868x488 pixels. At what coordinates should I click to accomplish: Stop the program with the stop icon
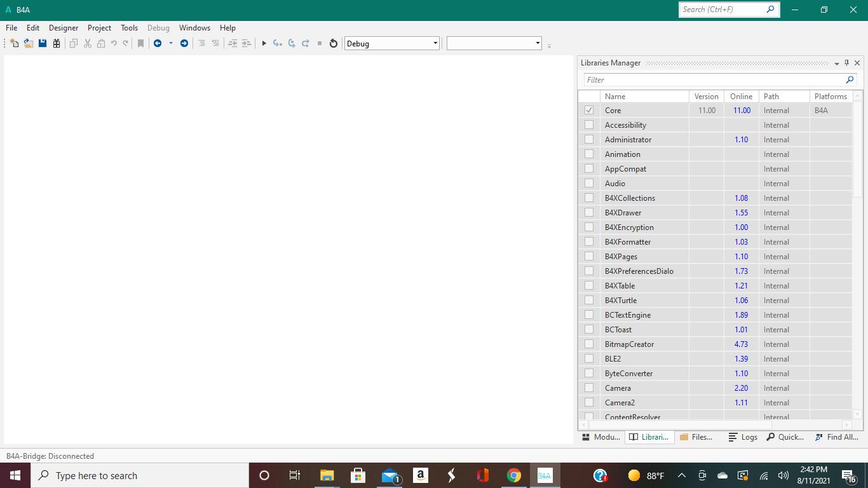pos(320,43)
